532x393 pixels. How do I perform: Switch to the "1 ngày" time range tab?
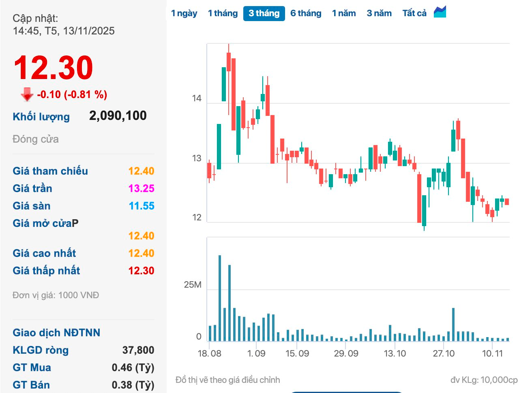[184, 13]
